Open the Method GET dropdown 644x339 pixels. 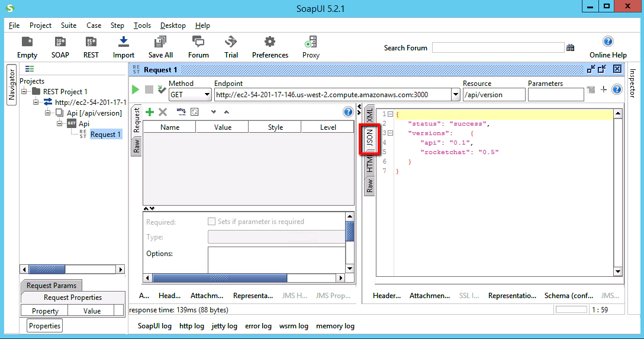click(x=207, y=95)
